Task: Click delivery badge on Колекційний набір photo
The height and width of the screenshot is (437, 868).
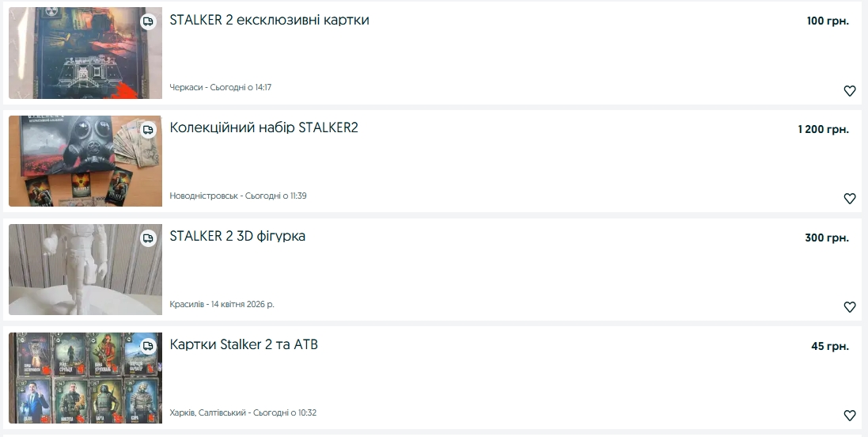Action: pyautogui.click(x=148, y=130)
